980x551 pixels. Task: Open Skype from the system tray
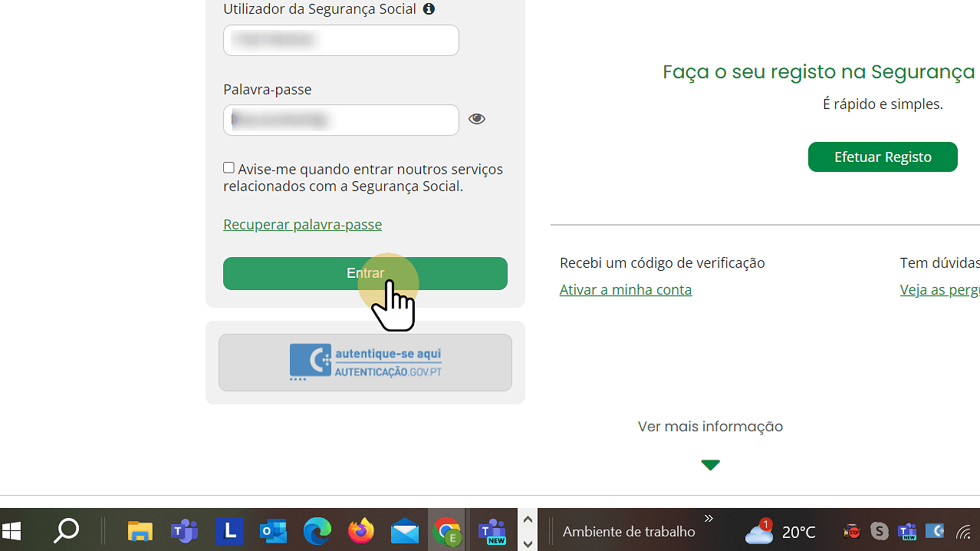click(x=879, y=530)
